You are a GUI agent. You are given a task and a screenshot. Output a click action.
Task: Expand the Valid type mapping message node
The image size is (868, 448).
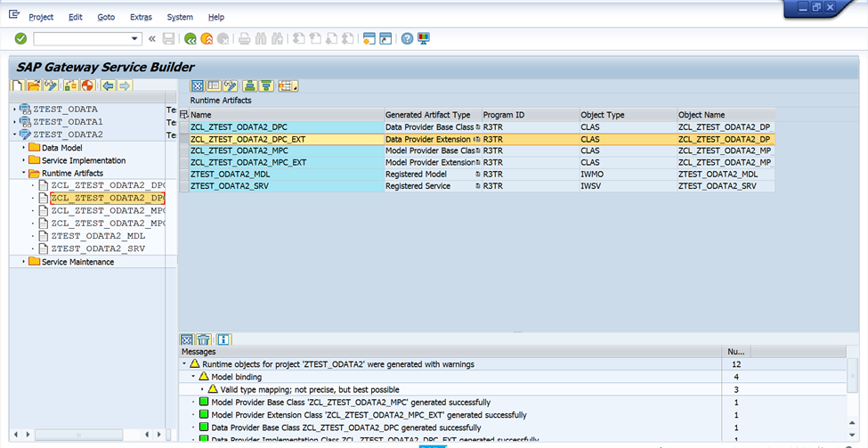click(202, 389)
